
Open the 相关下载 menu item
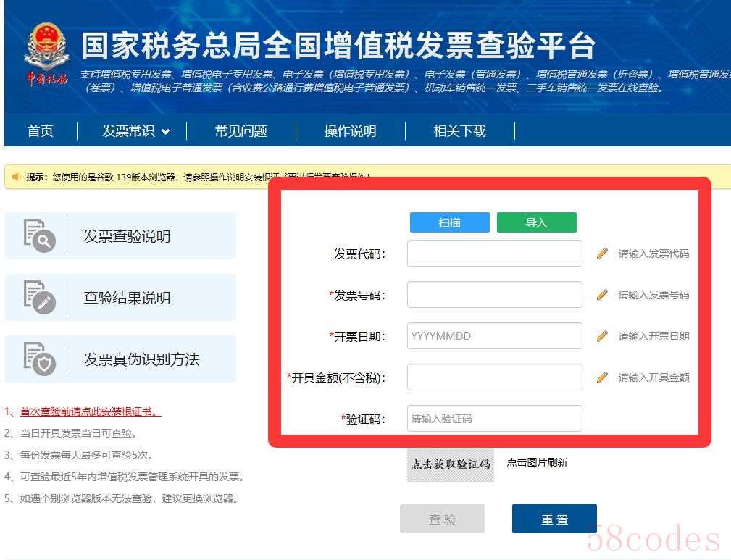[x=460, y=131]
